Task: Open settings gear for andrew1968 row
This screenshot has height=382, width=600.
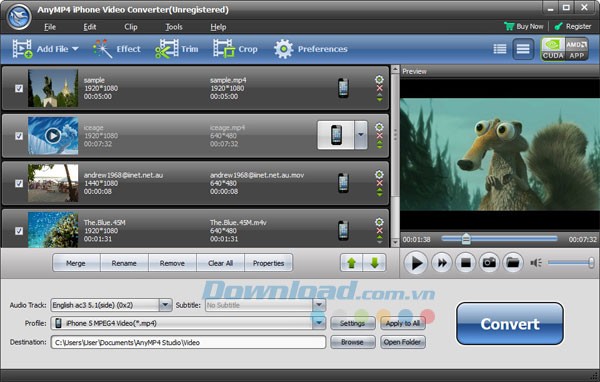Action: (379, 174)
